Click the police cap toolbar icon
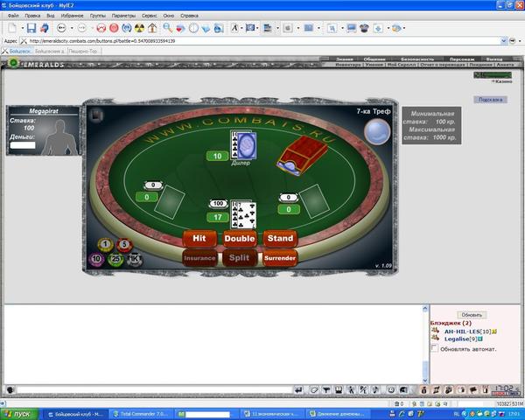The width and height of the screenshot is (525, 420). coord(364,28)
